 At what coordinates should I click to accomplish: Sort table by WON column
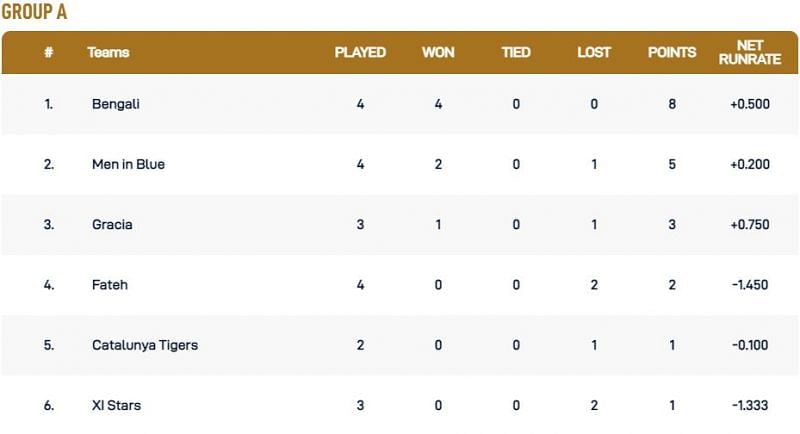pos(438,52)
